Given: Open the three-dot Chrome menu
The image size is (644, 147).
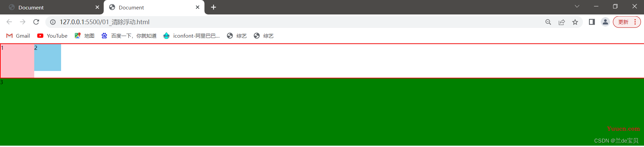Looking at the screenshot, I should [x=635, y=22].
